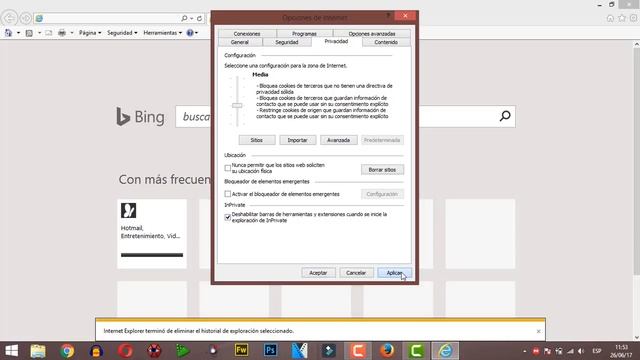
Task: Open the address bar autocomplete dropdown arrow
Action: tap(191, 18)
